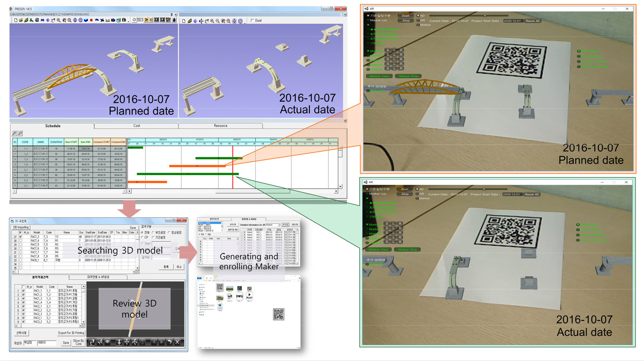The image size is (644, 361).
Task: Click the Open folder icon in PRESEN left toolbar
Action: point(21,20)
